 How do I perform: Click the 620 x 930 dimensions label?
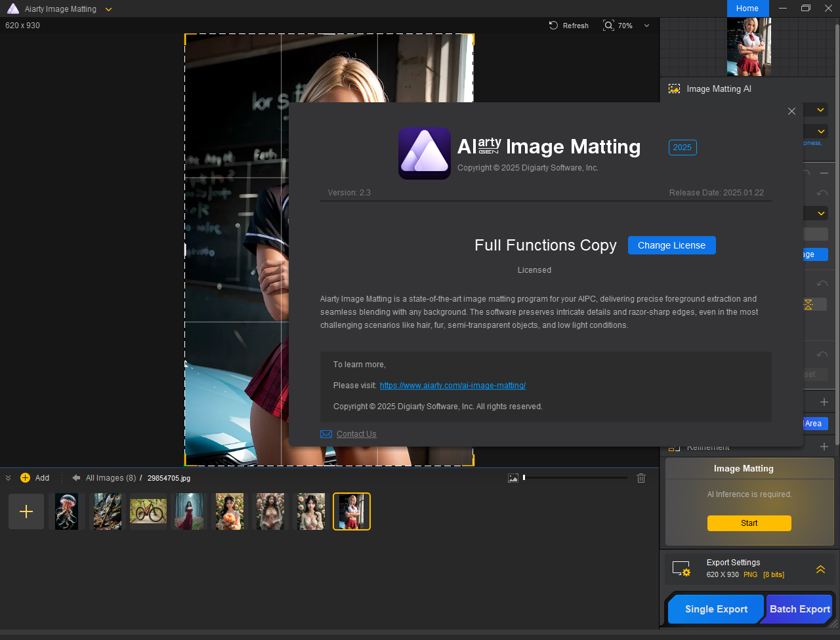click(22, 26)
